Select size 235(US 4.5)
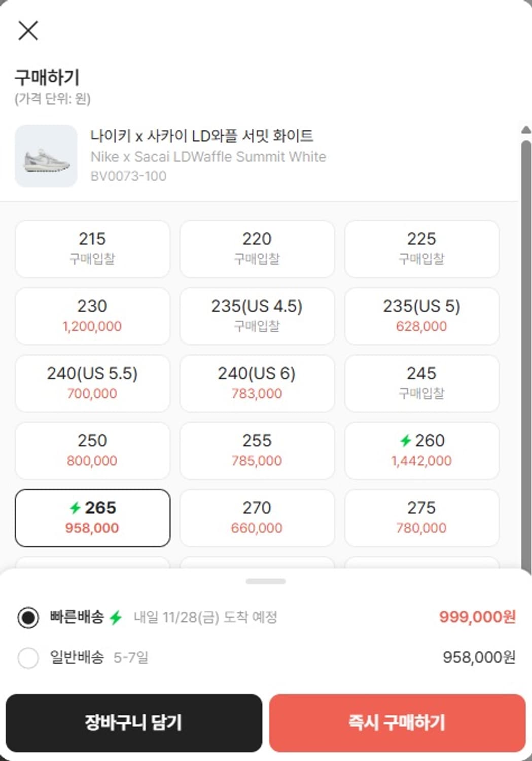 [x=257, y=316]
